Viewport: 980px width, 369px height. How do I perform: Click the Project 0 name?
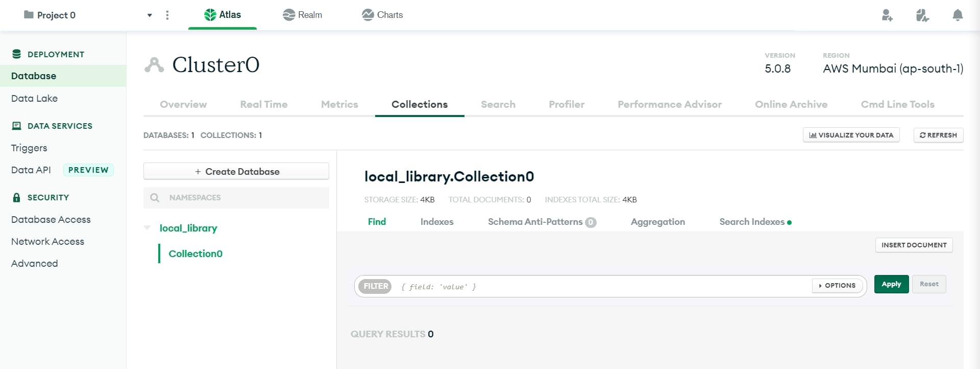pos(56,15)
